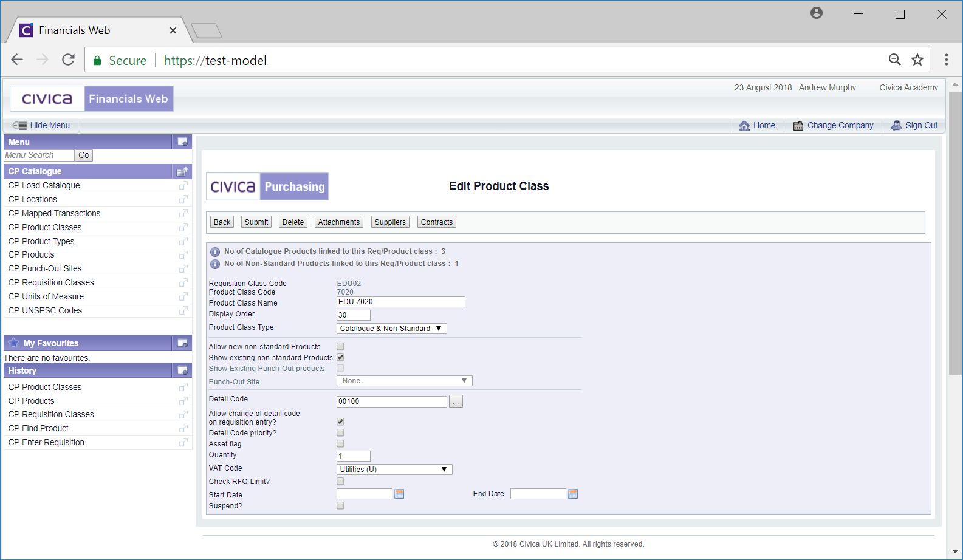
Task: Click the Hide Menu arrow icon
Action: (19, 125)
